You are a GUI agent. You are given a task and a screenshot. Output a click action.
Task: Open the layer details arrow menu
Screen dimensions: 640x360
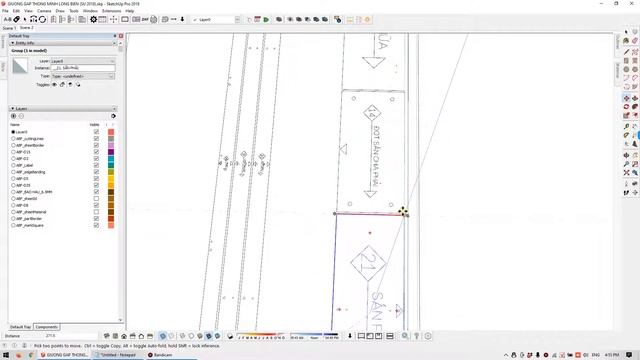(113, 116)
